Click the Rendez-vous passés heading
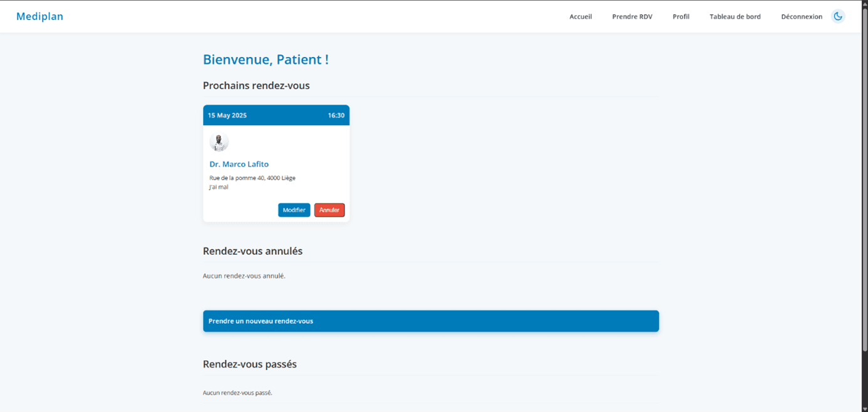This screenshot has height=412, width=868. pos(249,364)
